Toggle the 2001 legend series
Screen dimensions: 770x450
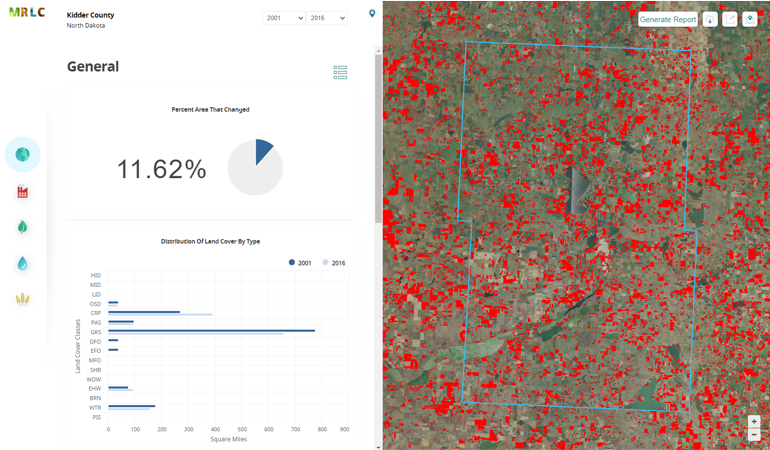coord(300,263)
